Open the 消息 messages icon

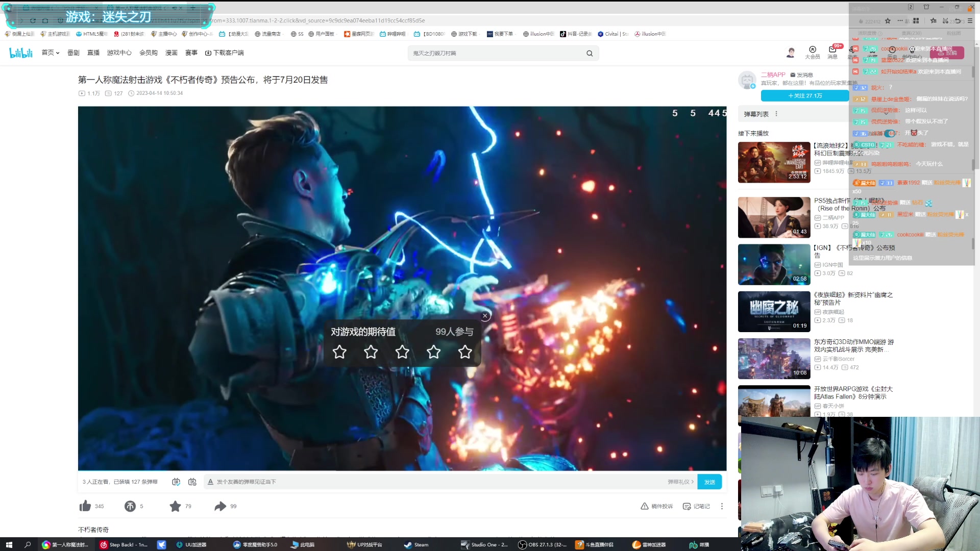tap(832, 52)
